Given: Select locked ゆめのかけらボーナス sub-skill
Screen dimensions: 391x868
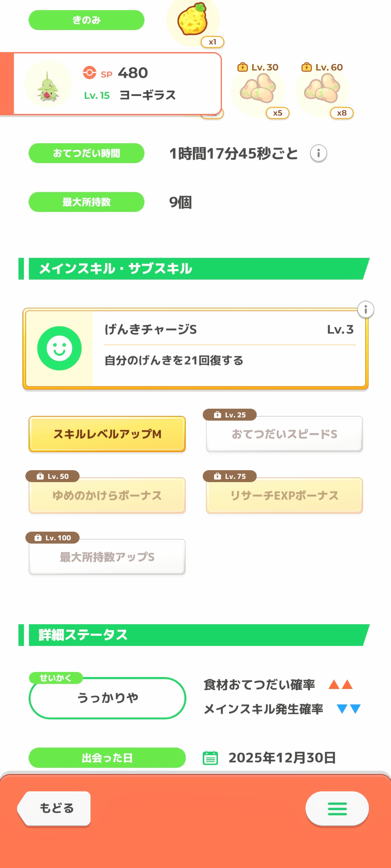Looking at the screenshot, I should tap(107, 495).
